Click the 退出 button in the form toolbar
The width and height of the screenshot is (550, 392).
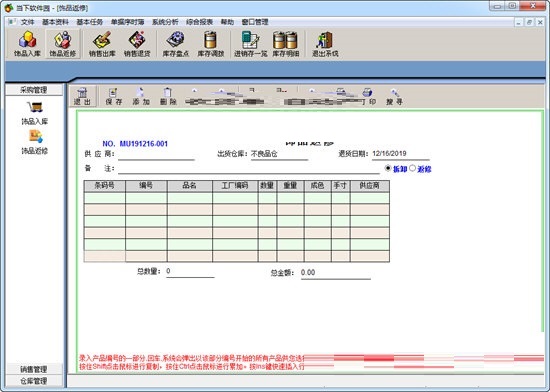click(82, 96)
